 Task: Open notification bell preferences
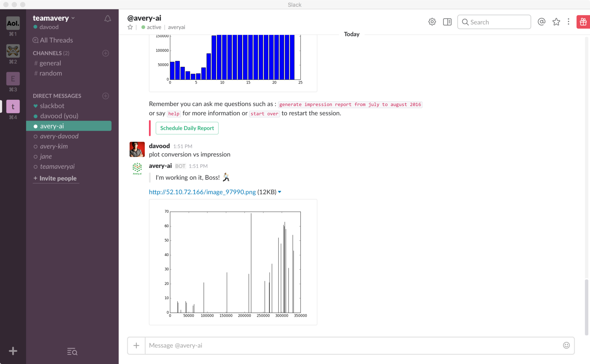[x=108, y=19]
